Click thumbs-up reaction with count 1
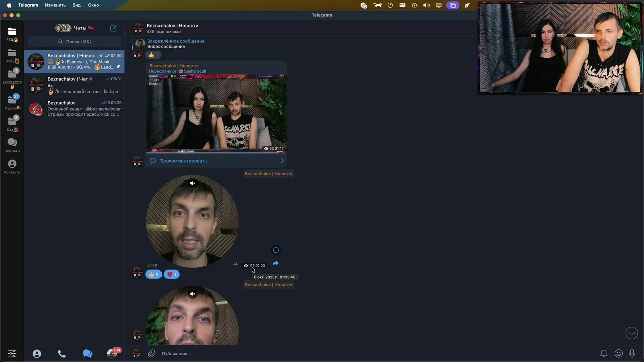 pyautogui.click(x=153, y=55)
